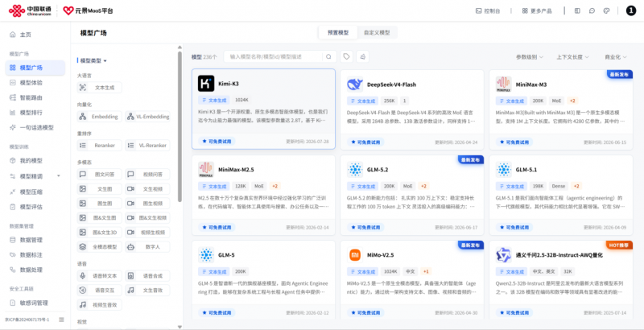Viewport: 644px width, 330px height.
Task: Expand 模型精调 submenu arrow
Action: pyautogui.click(x=58, y=176)
